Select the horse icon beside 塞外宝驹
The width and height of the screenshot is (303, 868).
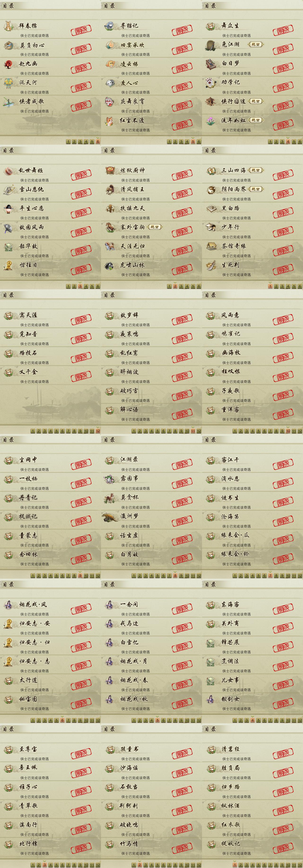click(110, 227)
